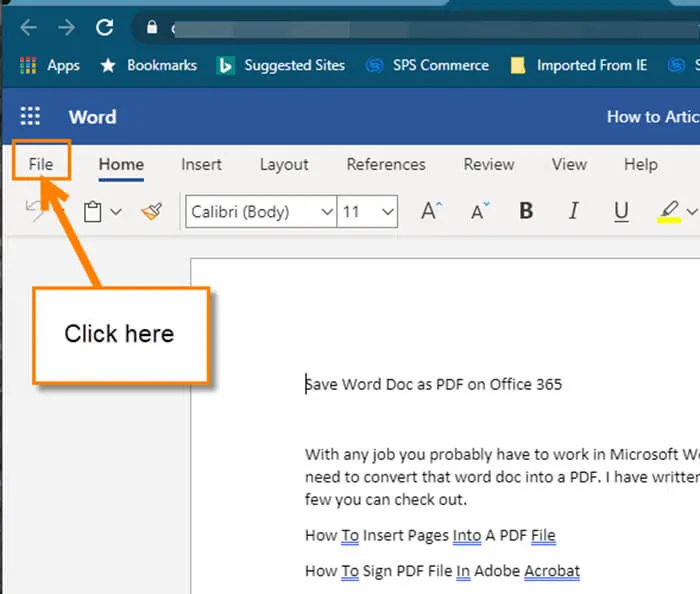700x594 pixels.
Task: Open SPS Commerce bookmark
Action: pyautogui.click(x=427, y=66)
